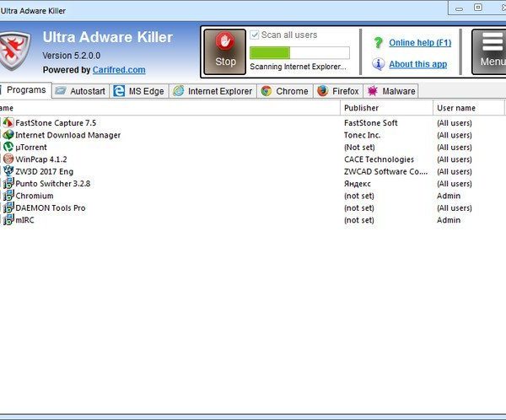
Task: Select the ZW3D 2017 Eng entry name
Action: coord(45,171)
